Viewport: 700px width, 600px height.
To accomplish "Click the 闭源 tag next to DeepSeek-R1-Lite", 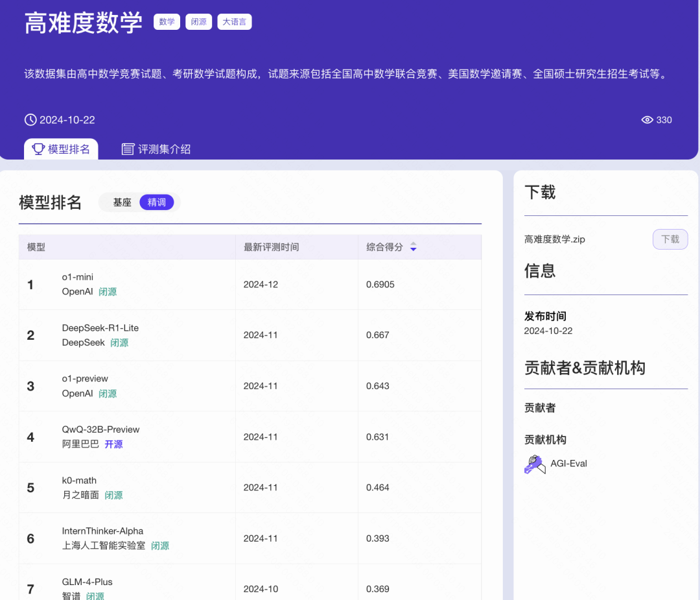I will 119,342.
